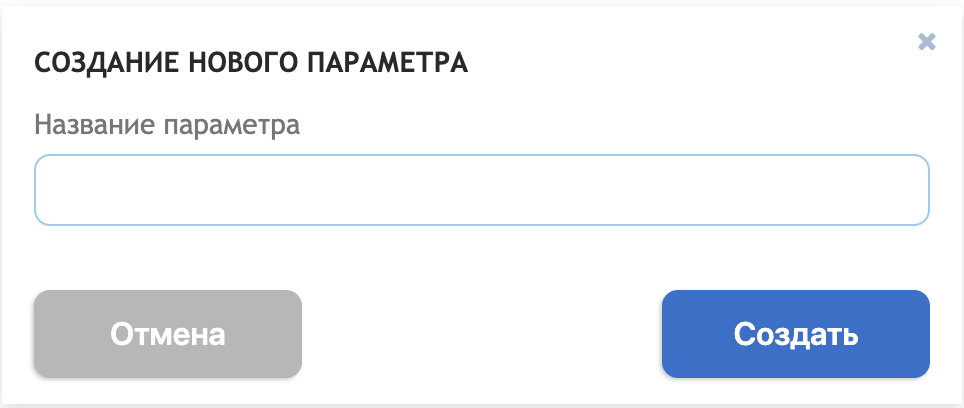The height and width of the screenshot is (408, 964).
Task: Focus the Название параметра input field
Action: tap(481, 190)
